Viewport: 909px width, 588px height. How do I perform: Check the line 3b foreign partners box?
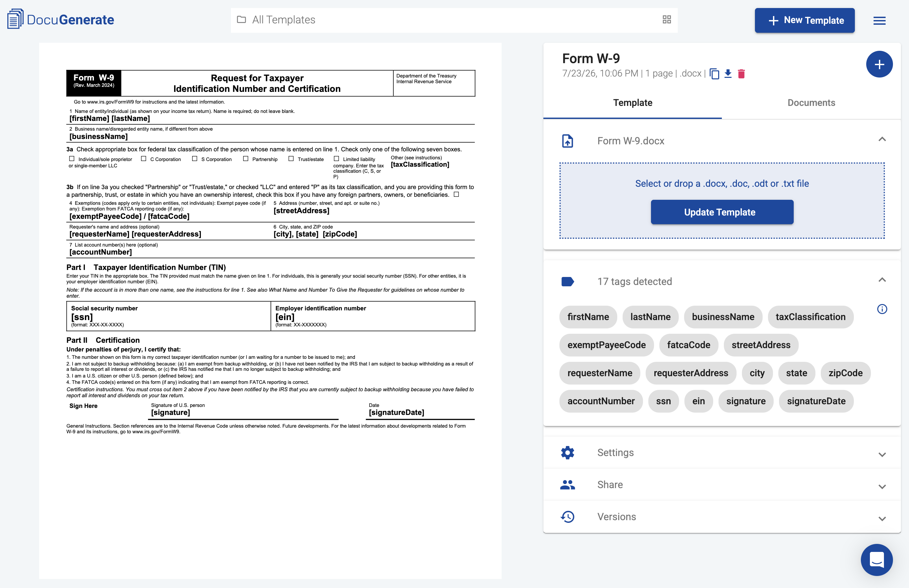pyautogui.click(x=456, y=194)
